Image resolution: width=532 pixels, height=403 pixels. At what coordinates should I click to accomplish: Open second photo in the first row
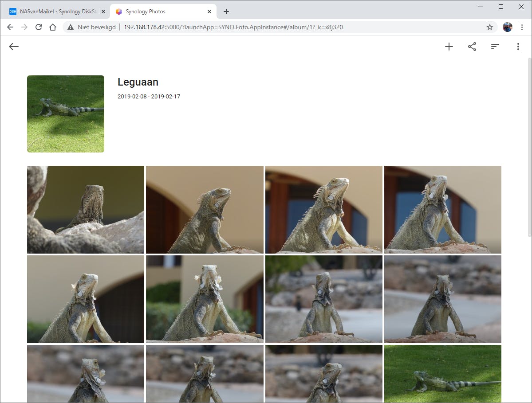(205, 209)
